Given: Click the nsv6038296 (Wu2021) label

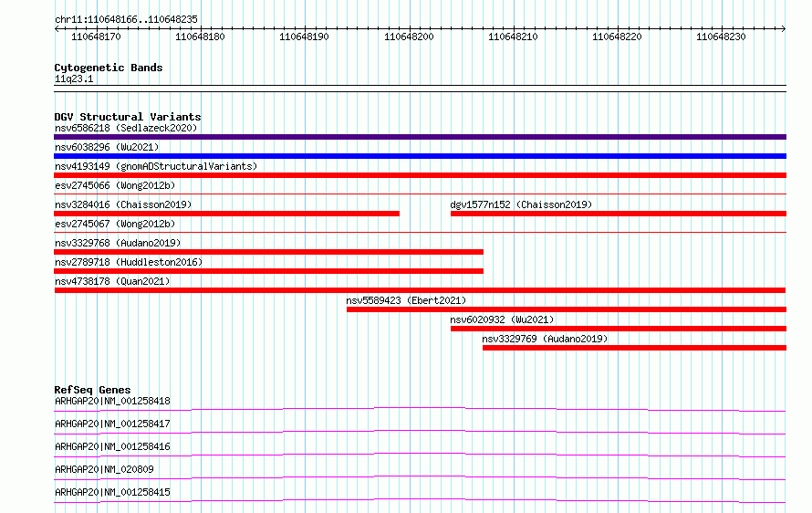Looking at the screenshot, I should point(107,147).
